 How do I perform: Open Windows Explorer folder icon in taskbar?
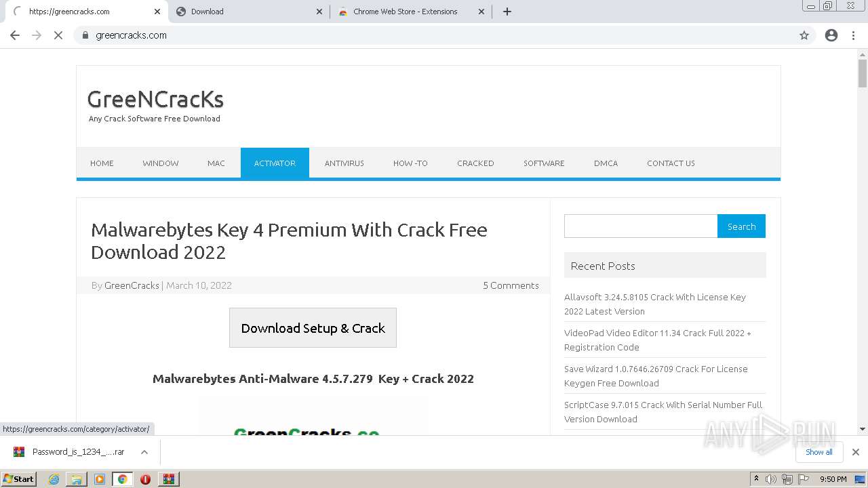click(x=77, y=479)
